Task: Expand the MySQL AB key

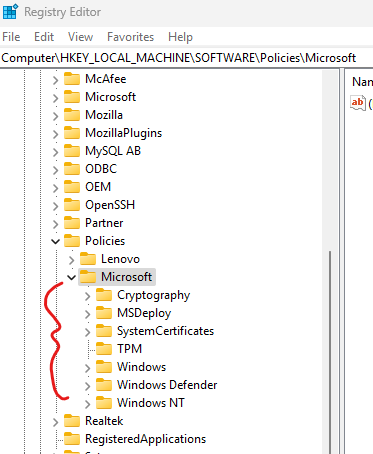Action: pos(55,152)
